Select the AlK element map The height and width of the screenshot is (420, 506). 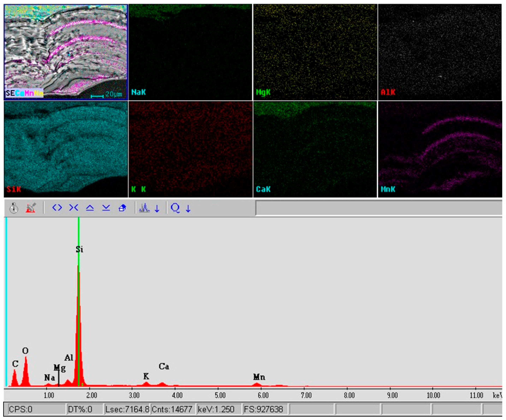(440, 52)
